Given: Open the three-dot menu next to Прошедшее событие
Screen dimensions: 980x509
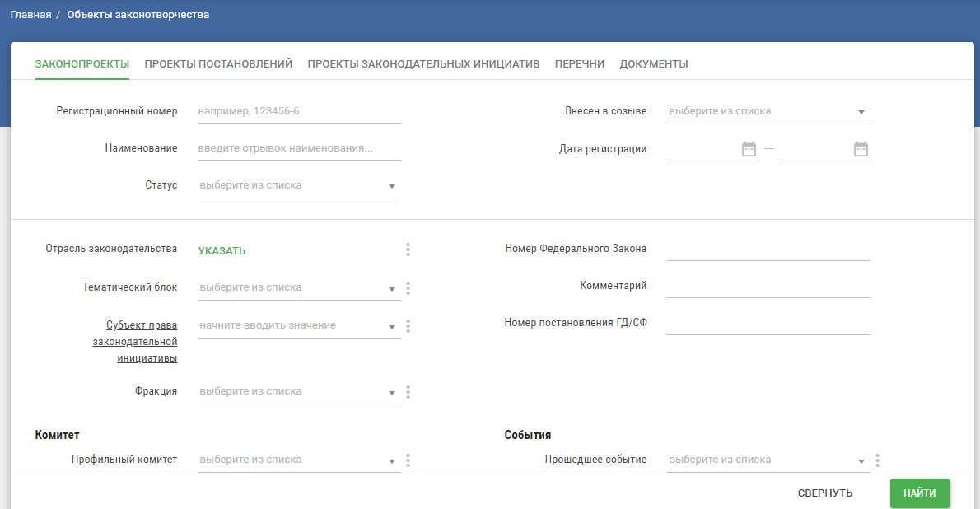Looking at the screenshot, I should [878, 460].
